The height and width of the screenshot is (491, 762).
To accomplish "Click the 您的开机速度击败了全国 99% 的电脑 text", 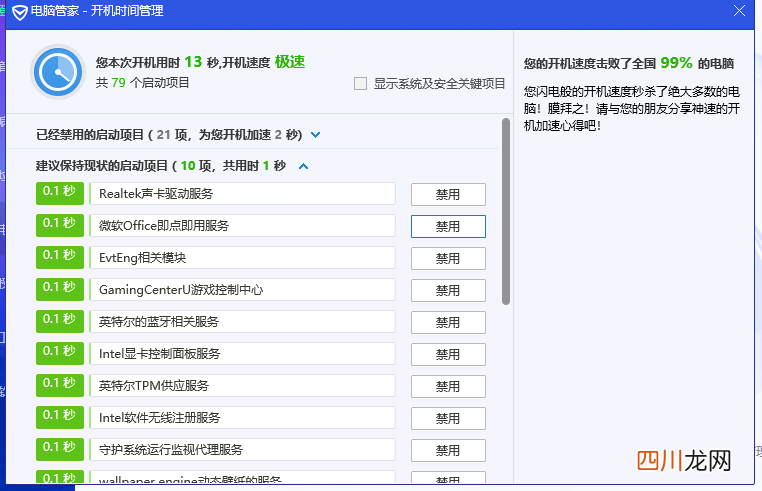I will 629,63.
